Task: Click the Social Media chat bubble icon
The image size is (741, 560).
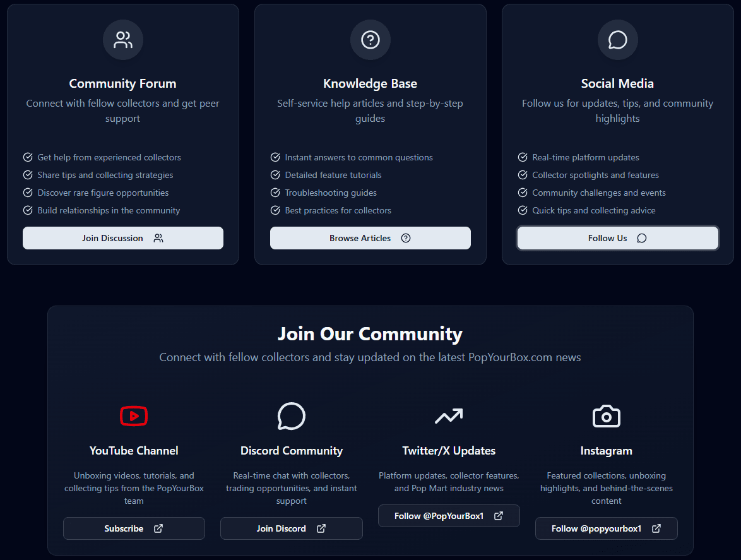Action: coord(617,40)
